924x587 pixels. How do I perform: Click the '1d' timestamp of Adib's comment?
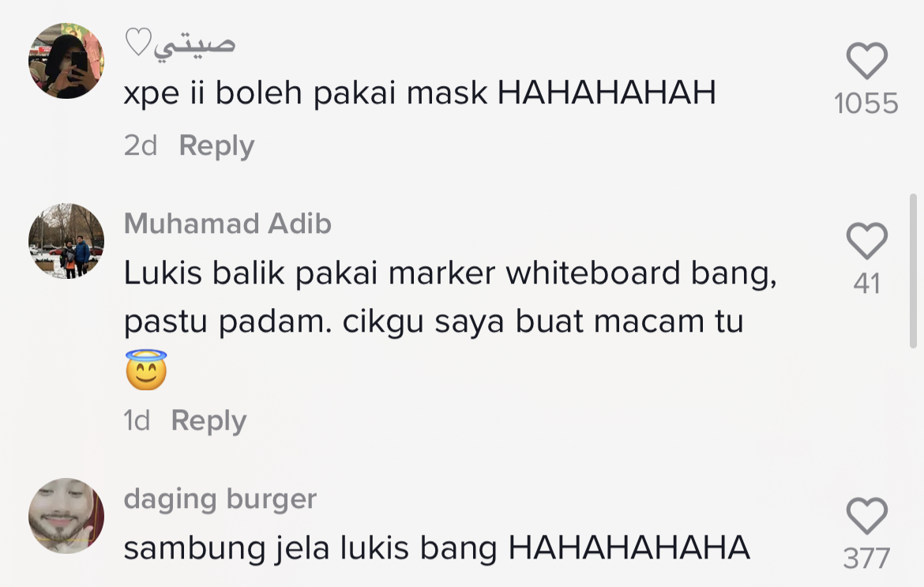[x=137, y=421]
